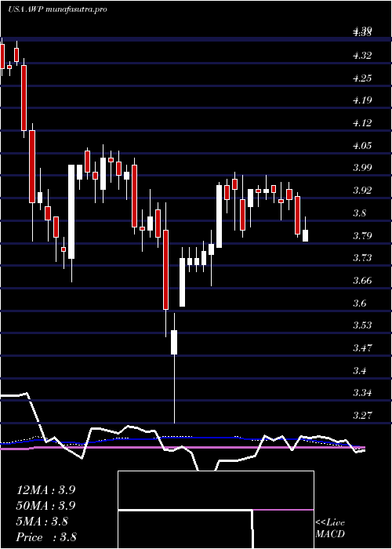Click the 3.99 price axis label

click(362, 168)
